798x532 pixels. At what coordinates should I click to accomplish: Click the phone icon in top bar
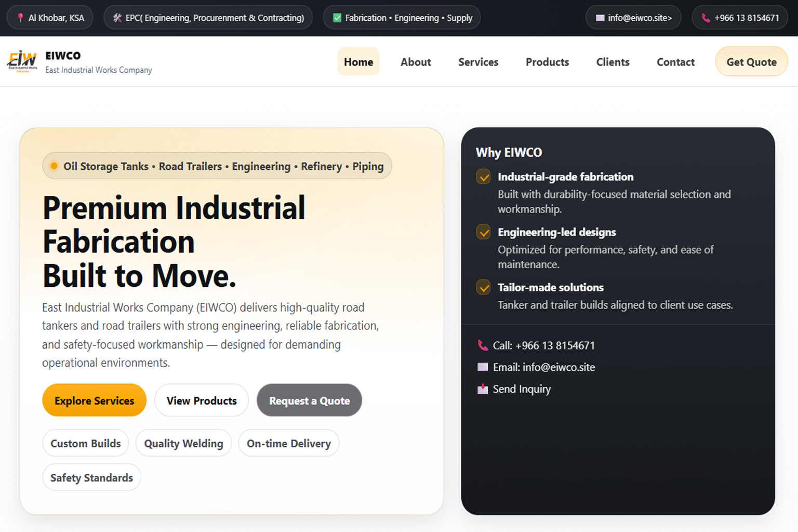(x=706, y=18)
